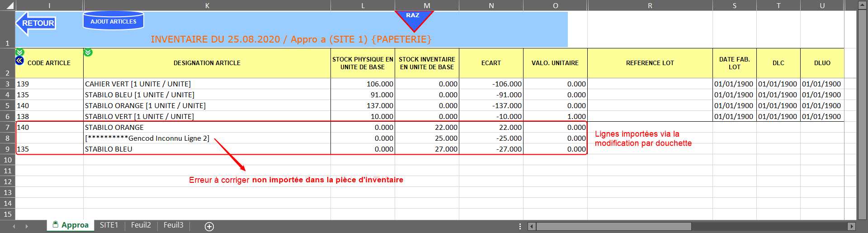
Task: Click blue double-left arrow by CODE ARTICLE
Action: pyautogui.click(x=19, y=61)
